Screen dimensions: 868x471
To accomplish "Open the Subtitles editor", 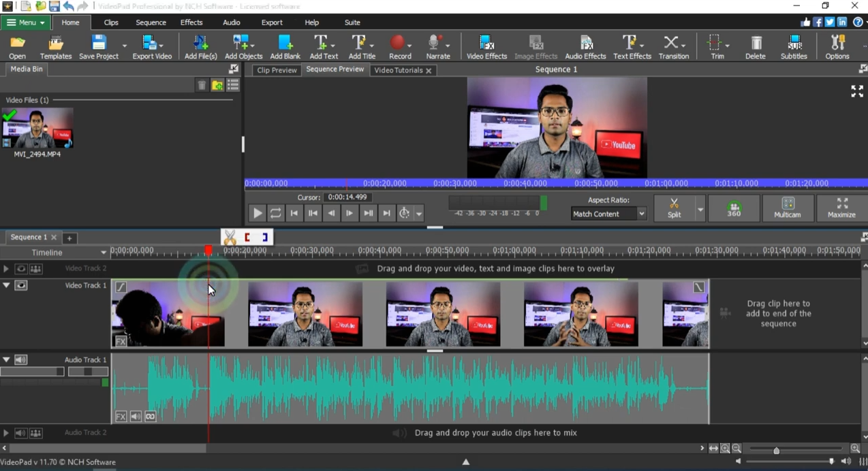I will coord(793,46).
